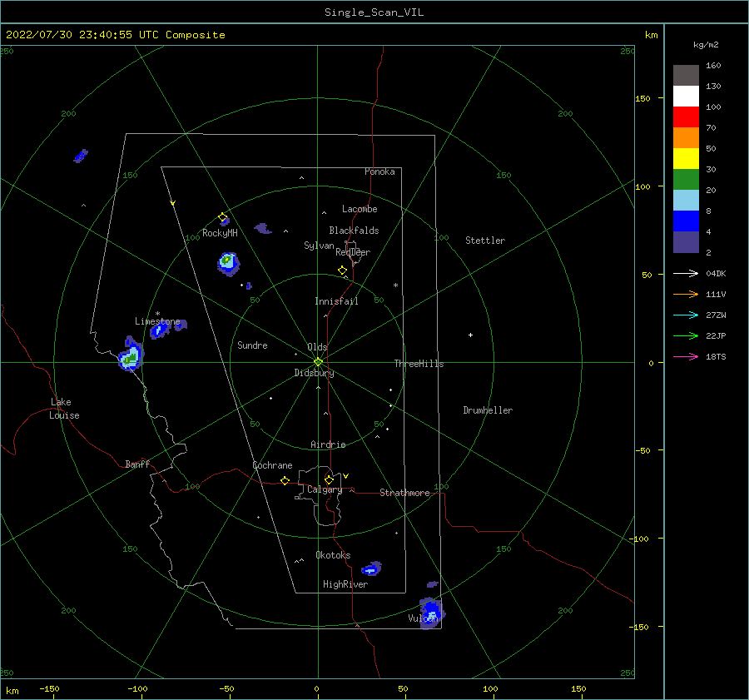Click the storm cell at the Limestone label
The width and height of the screenshot is (749, 700).
[x=160, y=330]
